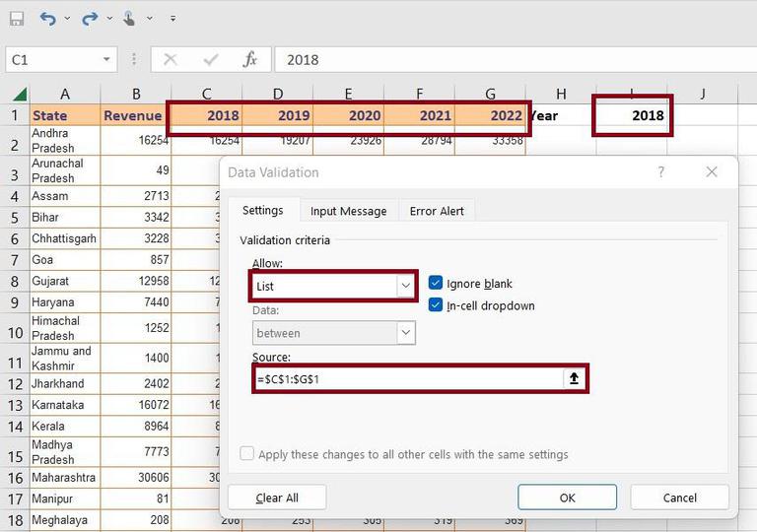Click the formula bar Cancel X icon
Viewport: 757px width, 532px height.
[170, 60]
